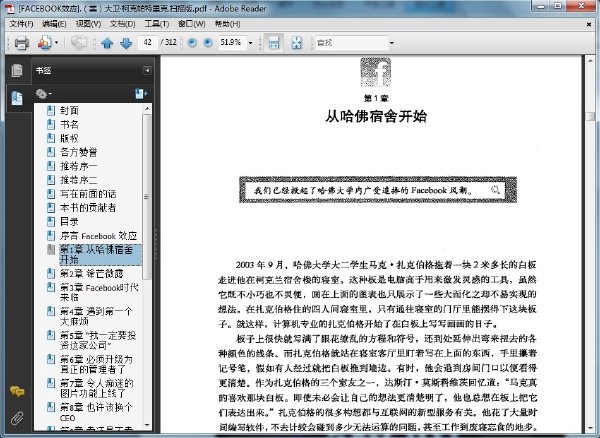Select the Bookmarks panel icon
Viewport: 600px width, 438px height.
point(17,98)
